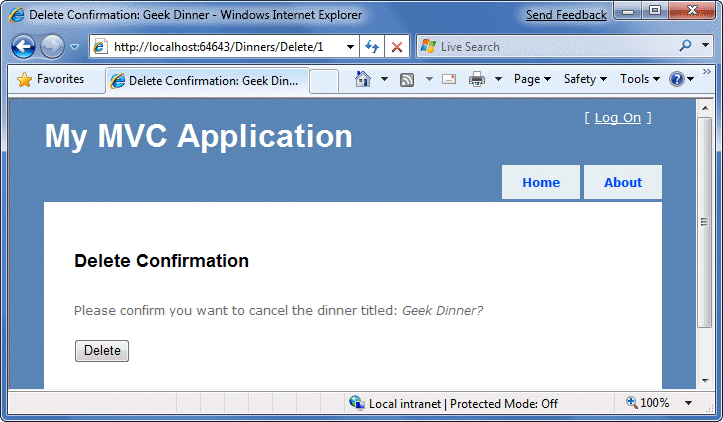Open the search provider dropdown arrow
The width and height of the screenshot is (723, 422).
(x=705, y=46)
